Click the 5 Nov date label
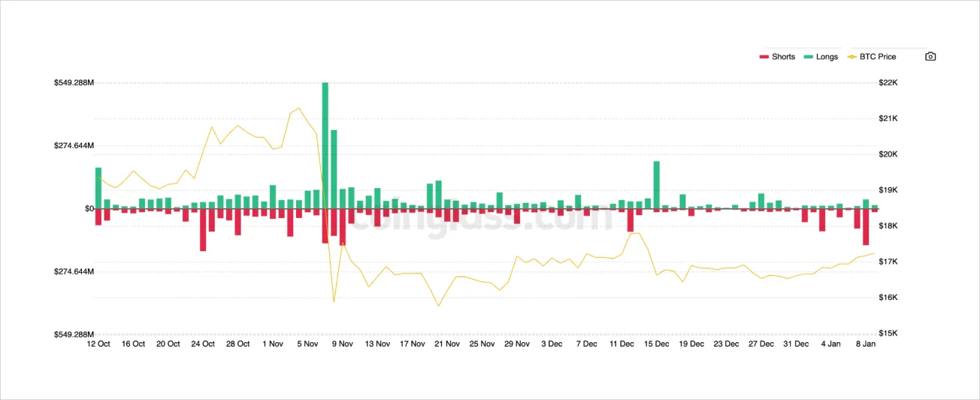The width and height of the screenshot is (980, 400). point(307,344)
